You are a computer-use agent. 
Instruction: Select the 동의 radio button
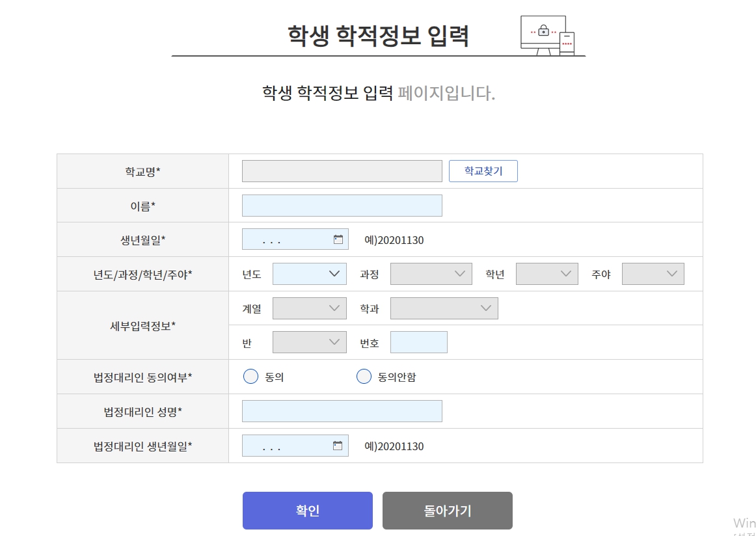point(250,376)
